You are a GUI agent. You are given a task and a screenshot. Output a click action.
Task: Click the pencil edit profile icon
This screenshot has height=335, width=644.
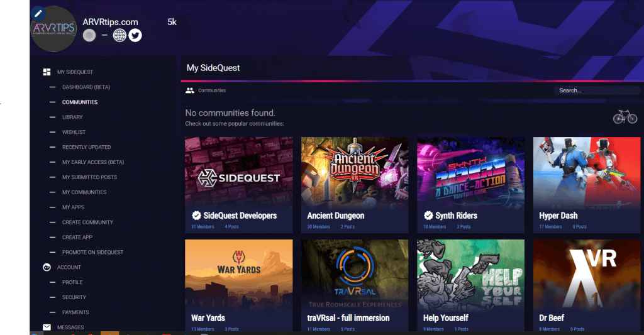point(38,14)
